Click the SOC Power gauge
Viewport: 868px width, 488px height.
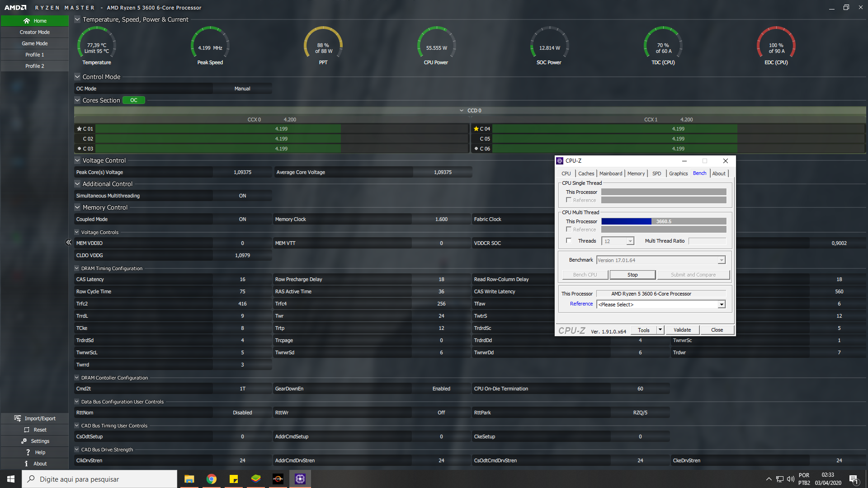click(549, 45)
